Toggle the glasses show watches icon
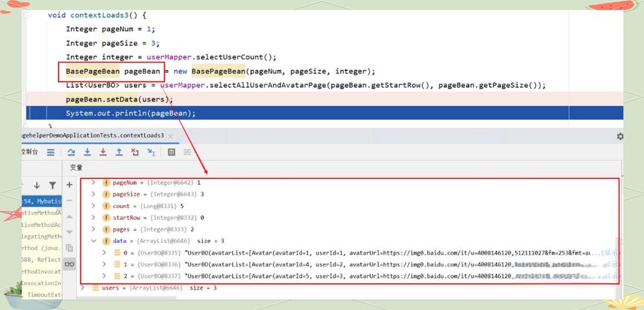This screenshot has height=310, width=644. coord(69,264)
